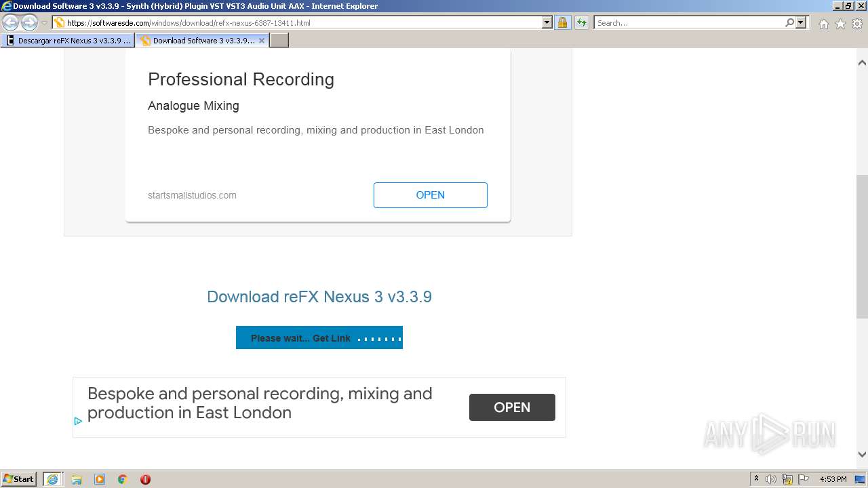Click the page scrollbar down arrow

tap(862, 455)
